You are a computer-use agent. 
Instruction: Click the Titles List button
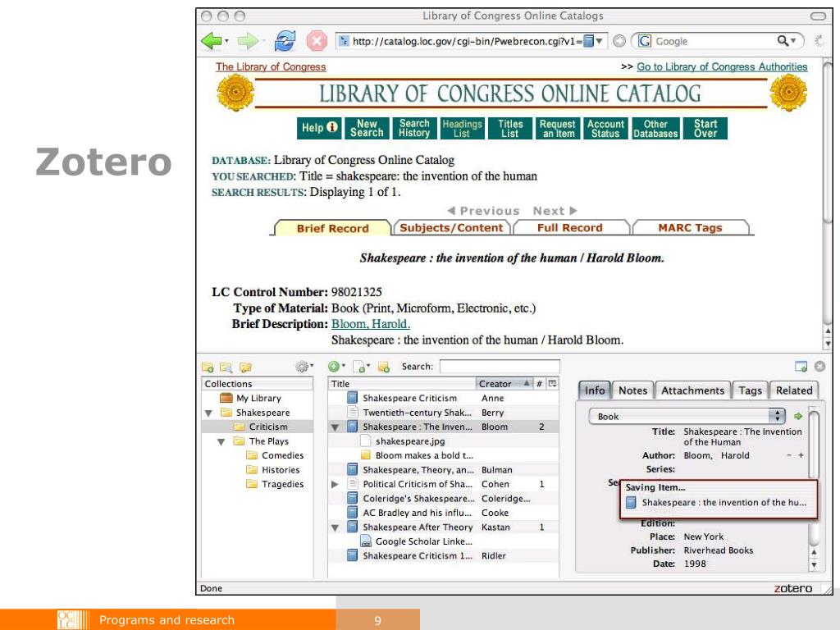(x=510, y=129)
